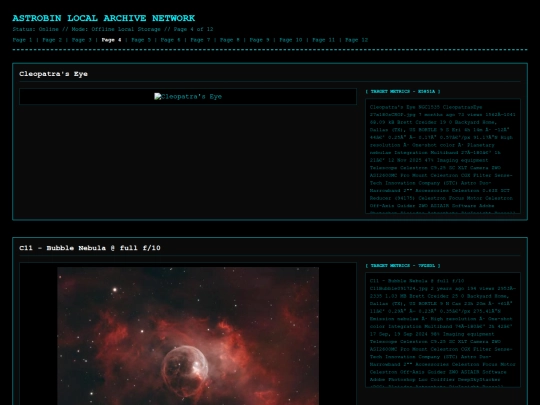Click the Target Metrics header in Bubble Nebula card
This screenshot has height=405, width=540.
pyautogui.click(x=403, y=266)
